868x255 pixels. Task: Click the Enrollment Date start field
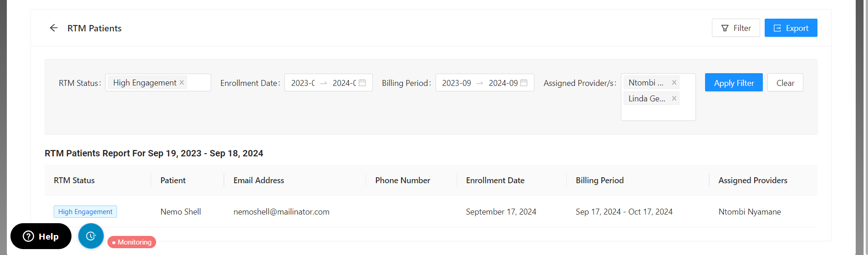pyautogui.click(x=303, y=83)
